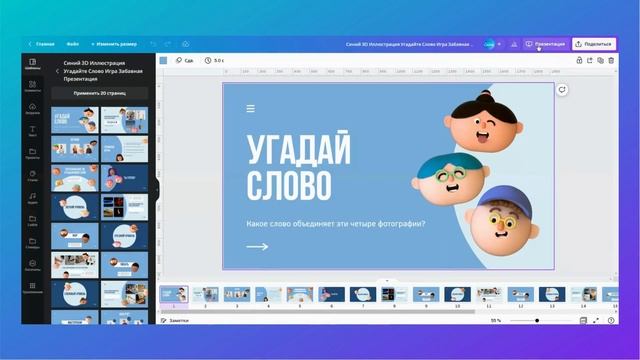Click the export page icon above the canvas

590,60
